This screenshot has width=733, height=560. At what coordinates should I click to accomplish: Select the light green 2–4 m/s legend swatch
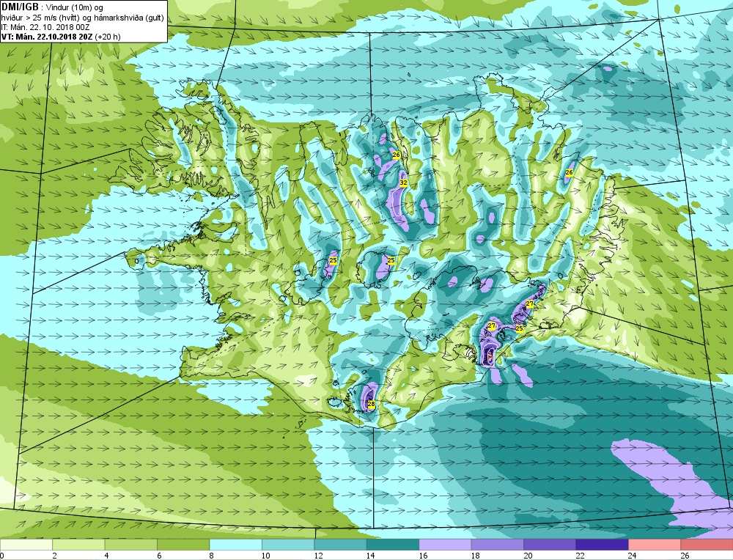[x=78, y=544]
